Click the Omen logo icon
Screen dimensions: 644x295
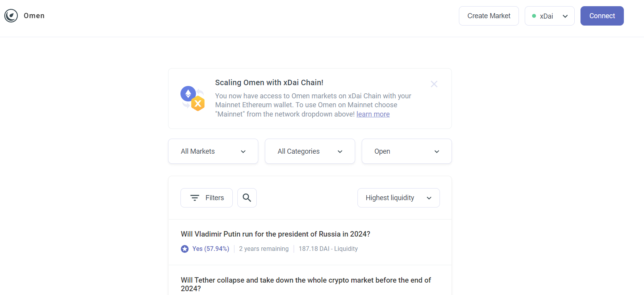click(x=11, y=16)
